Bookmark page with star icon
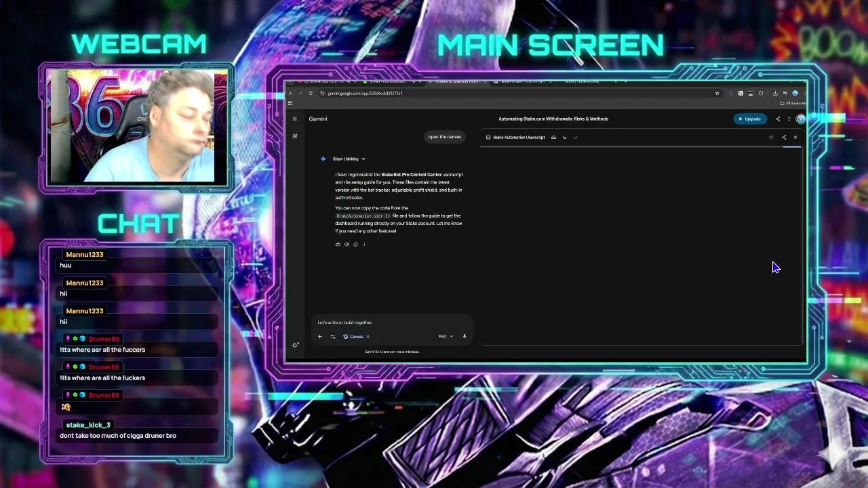This screenshot has width=868, height=488. point(717,93)
